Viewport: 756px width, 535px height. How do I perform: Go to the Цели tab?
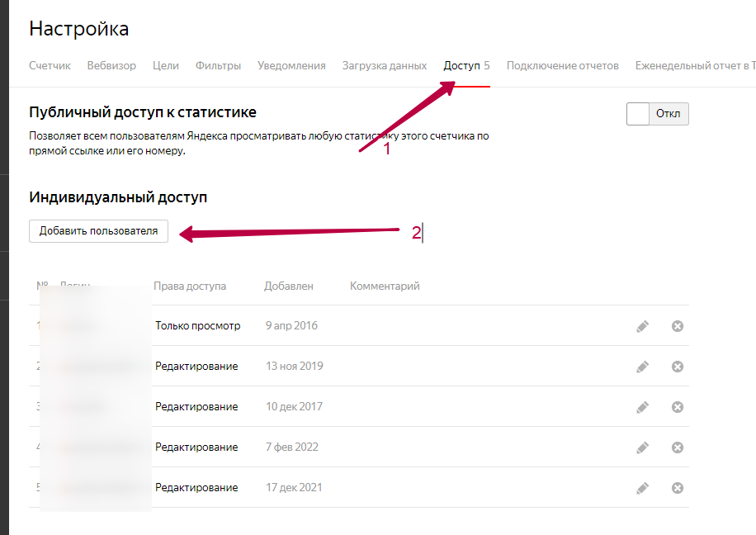pyautogui.click(x=166, y=65)
